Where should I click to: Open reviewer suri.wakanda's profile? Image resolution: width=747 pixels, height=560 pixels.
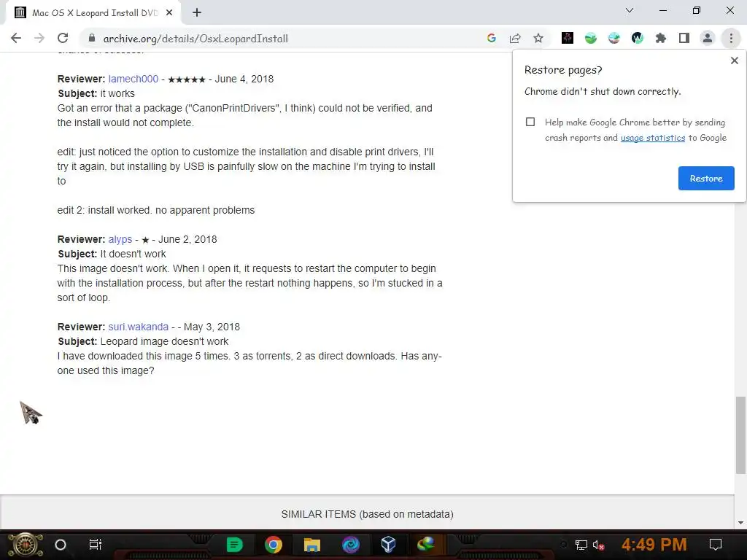(138, 327)
